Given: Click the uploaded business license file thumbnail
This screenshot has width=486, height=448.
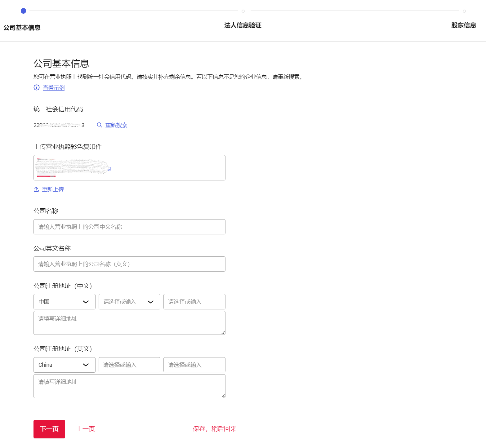Looking at the screenshot, I should tap(73, 167).
